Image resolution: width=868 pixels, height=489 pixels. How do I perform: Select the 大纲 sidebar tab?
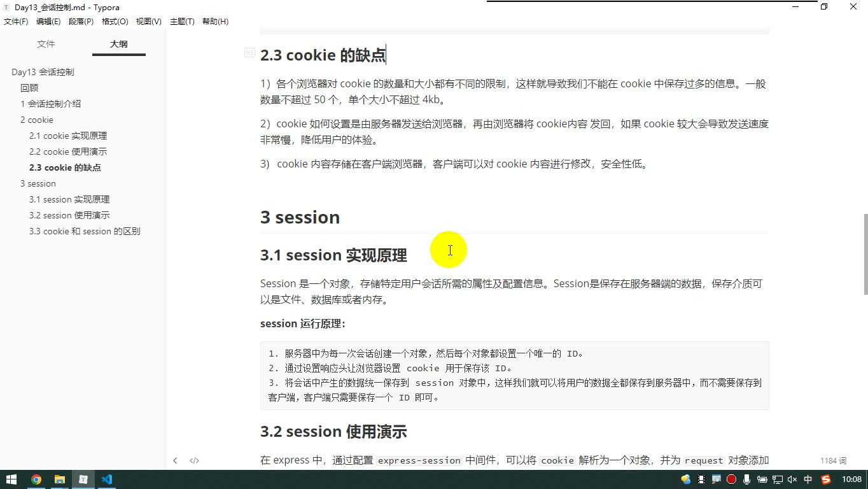click(119, 44)
